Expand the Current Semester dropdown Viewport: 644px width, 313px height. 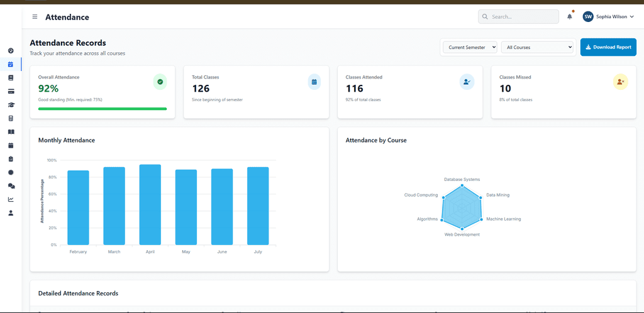coord(470,47)
